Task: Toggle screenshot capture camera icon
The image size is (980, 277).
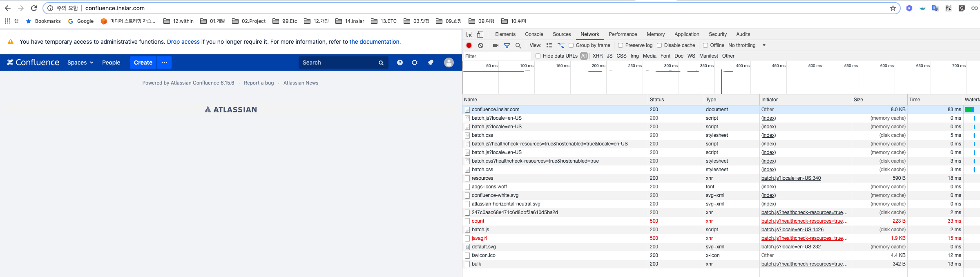Action: 496,45
